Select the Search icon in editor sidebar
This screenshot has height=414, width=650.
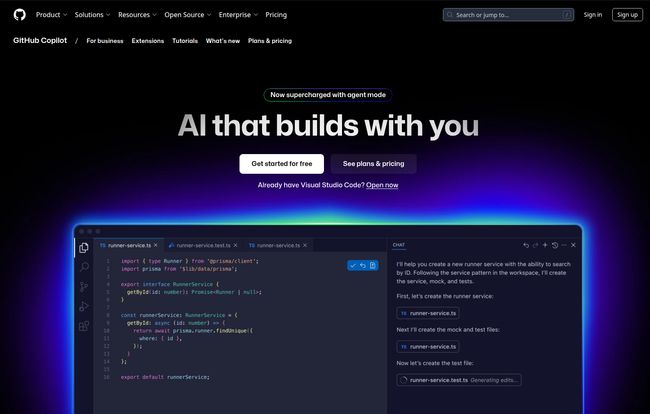(84, 266)
